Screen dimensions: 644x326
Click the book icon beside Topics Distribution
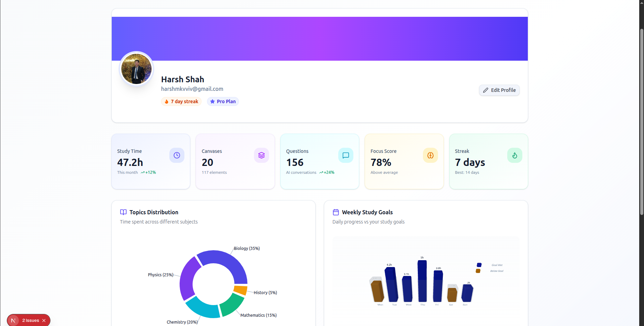point(123,212)
